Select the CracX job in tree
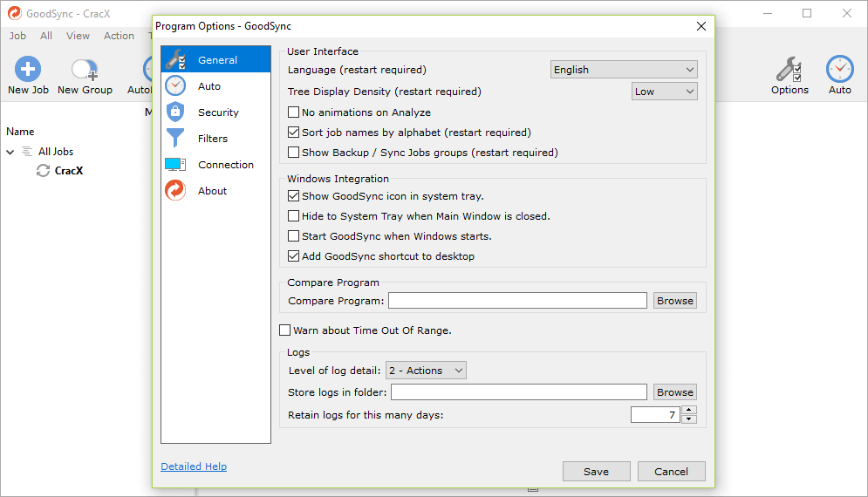Viewport: 868px width, 497px height. point(69,171)
